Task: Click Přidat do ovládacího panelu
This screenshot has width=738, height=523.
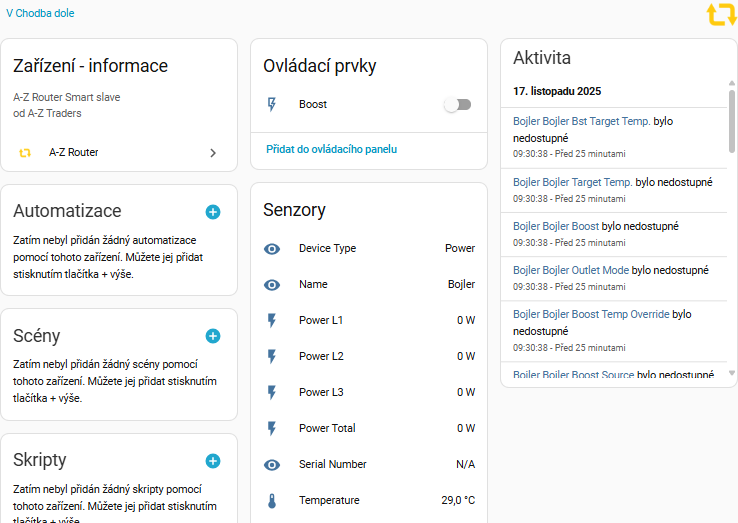Action: click(332, 149)
